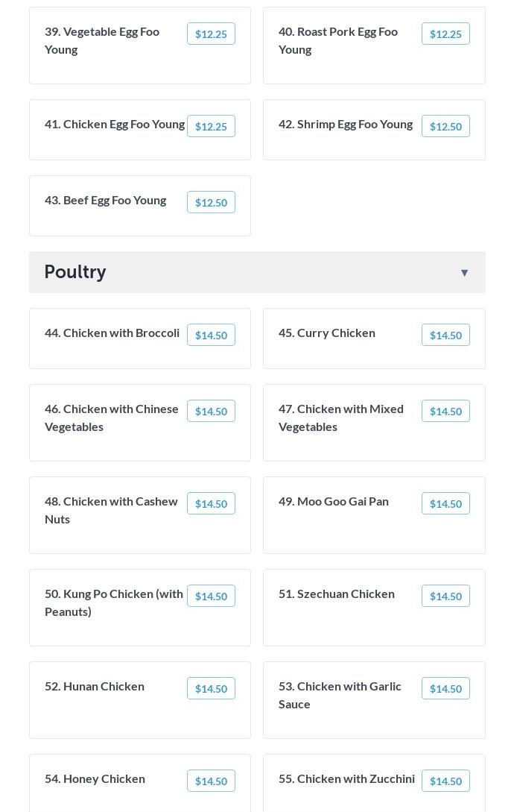Select the Honey Chicken dish
Screen dimensions: 514x812
pyautogui.click(x=95, y=778)
